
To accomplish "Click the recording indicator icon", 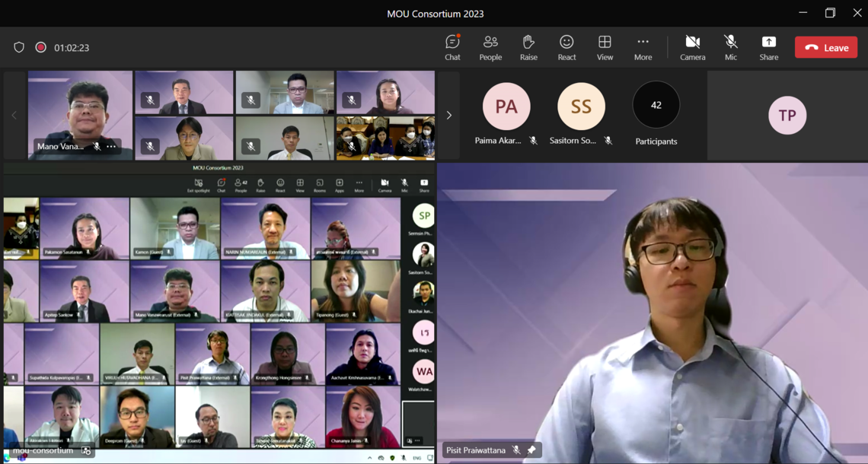I will tap(41, 47).
